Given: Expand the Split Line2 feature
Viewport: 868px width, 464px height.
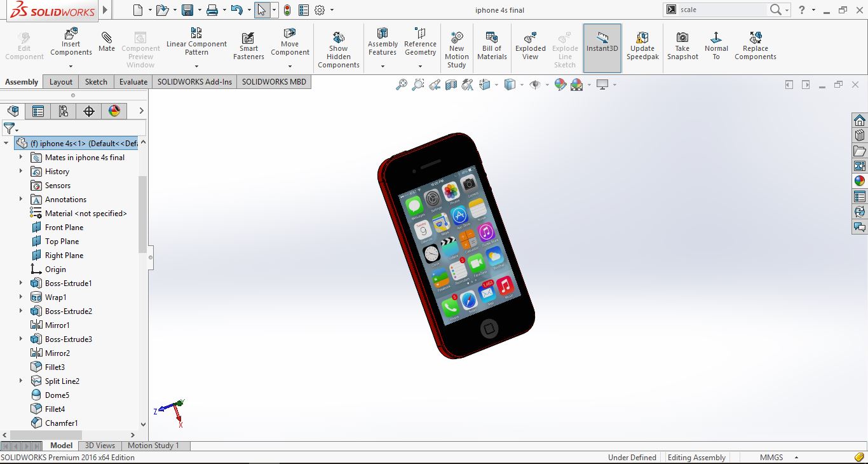Looking at the screenshot, I should click(x=21, y=381).
